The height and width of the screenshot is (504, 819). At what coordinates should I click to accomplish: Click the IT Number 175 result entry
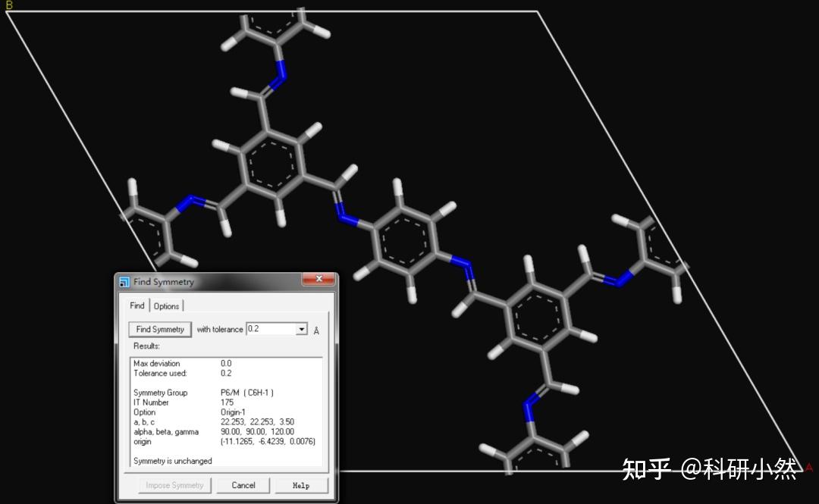point(174,402)
